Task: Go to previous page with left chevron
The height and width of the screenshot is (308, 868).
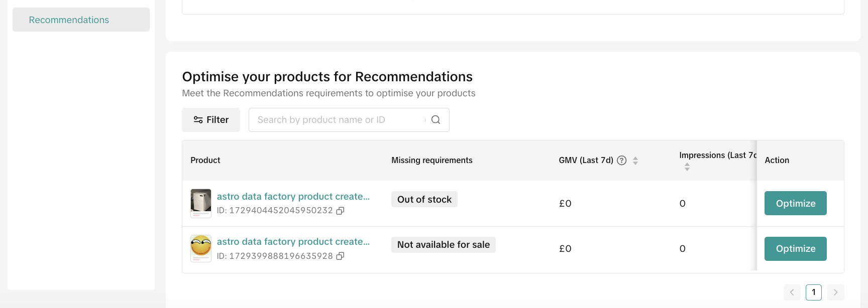Action: pos(792,292)
